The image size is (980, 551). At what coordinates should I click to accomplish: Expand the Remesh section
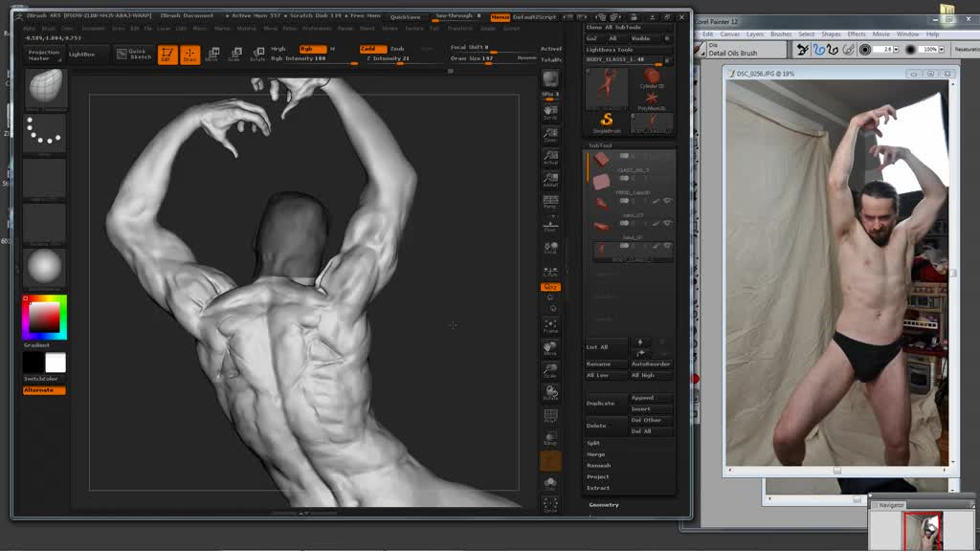(599, 466)
